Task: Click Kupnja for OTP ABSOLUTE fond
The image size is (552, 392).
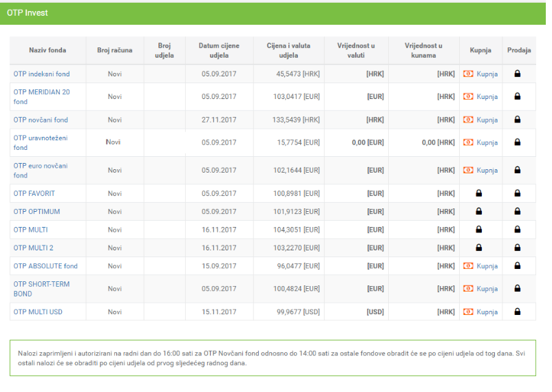Action: [487, 266]
